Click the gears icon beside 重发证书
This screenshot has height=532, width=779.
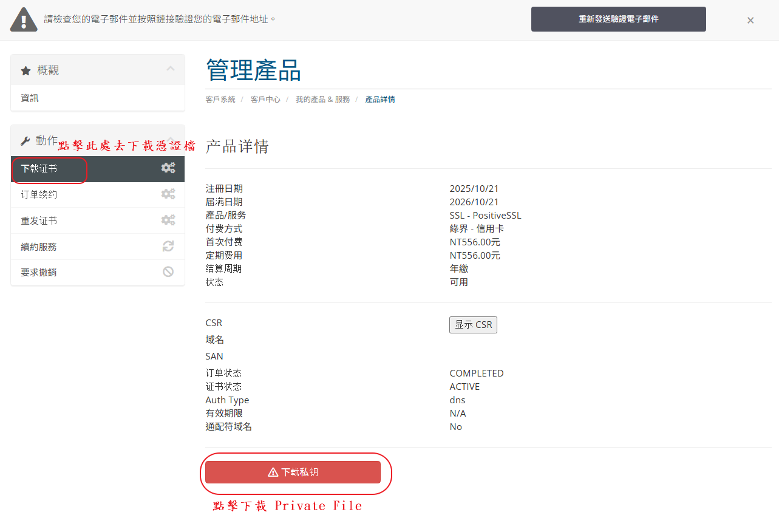coord(168,220)
